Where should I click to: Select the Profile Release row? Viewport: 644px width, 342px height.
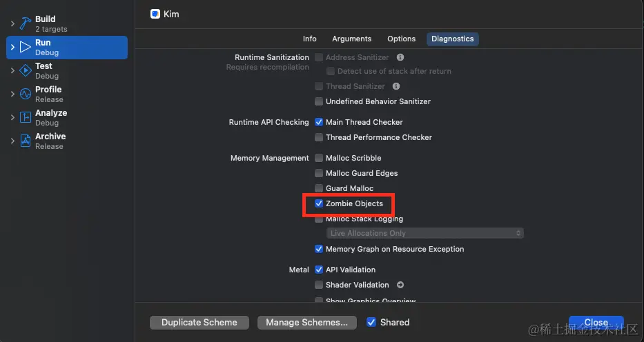coord(67,94)
